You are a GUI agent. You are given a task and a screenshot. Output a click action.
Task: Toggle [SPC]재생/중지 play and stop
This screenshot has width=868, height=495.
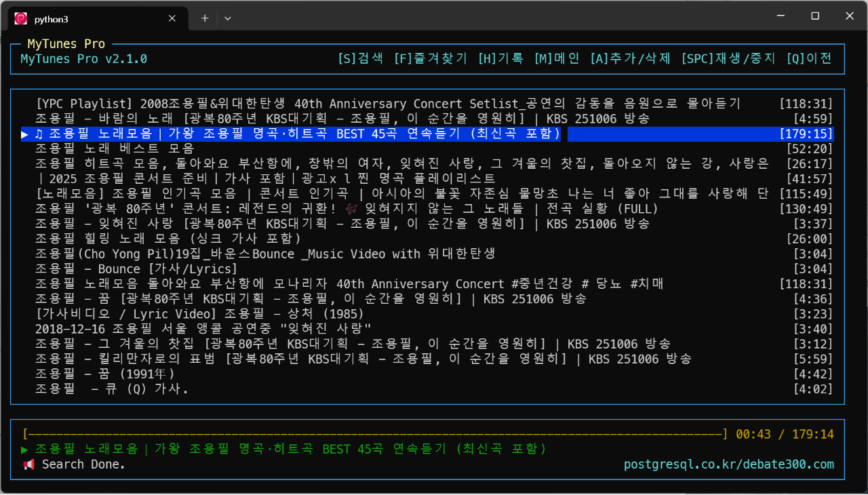click(728, 58)
